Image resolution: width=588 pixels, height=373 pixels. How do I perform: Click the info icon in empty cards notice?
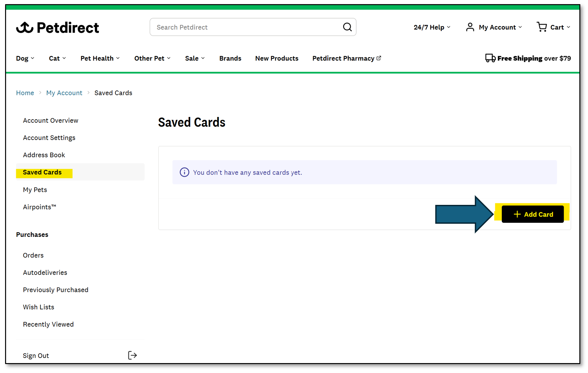pyautogui.click(x=185, y=172)
